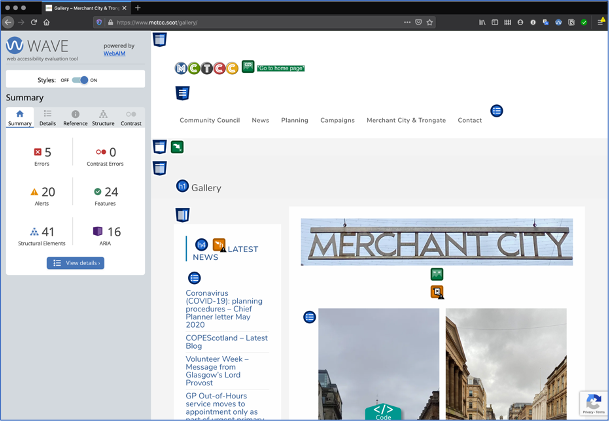Click the landmark icon above Gallery heading
The height and width of the screenshot is (421, 609).
click(x=160, y=168)
